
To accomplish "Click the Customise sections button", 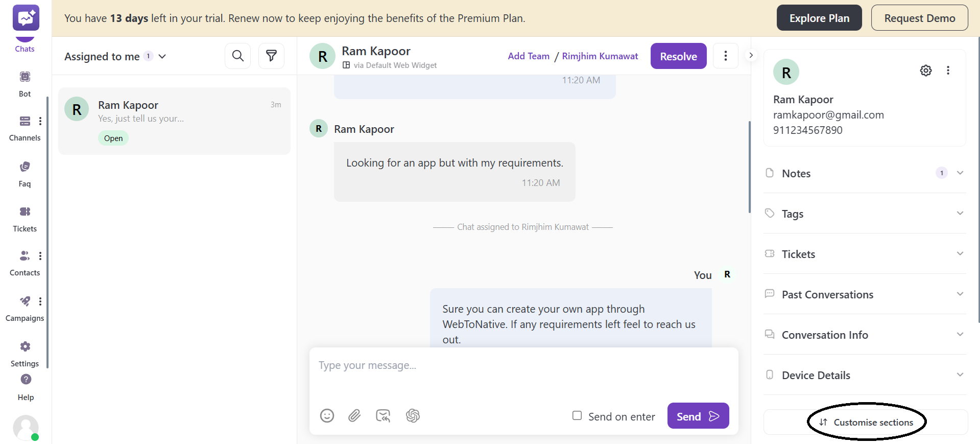I will point(866,422).
